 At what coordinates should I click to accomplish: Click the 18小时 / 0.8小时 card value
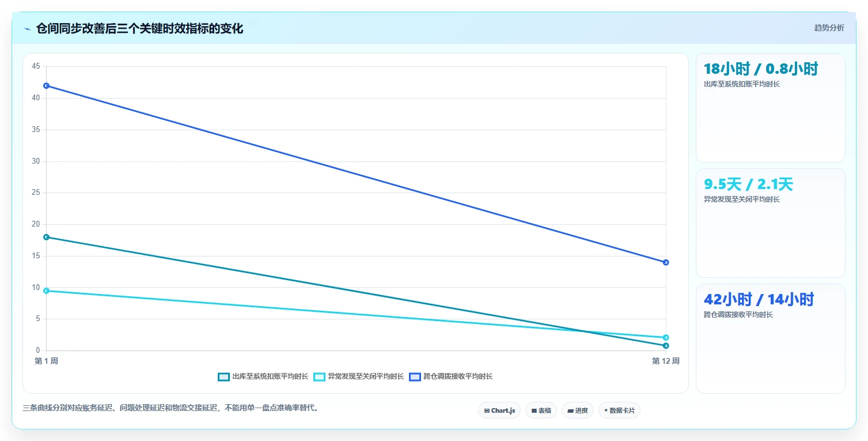[761, 69]
